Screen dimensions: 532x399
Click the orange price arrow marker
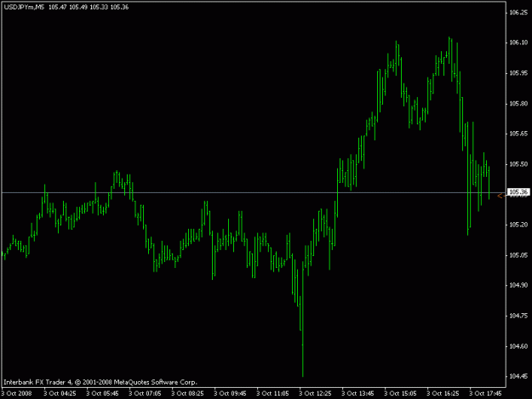501,196
